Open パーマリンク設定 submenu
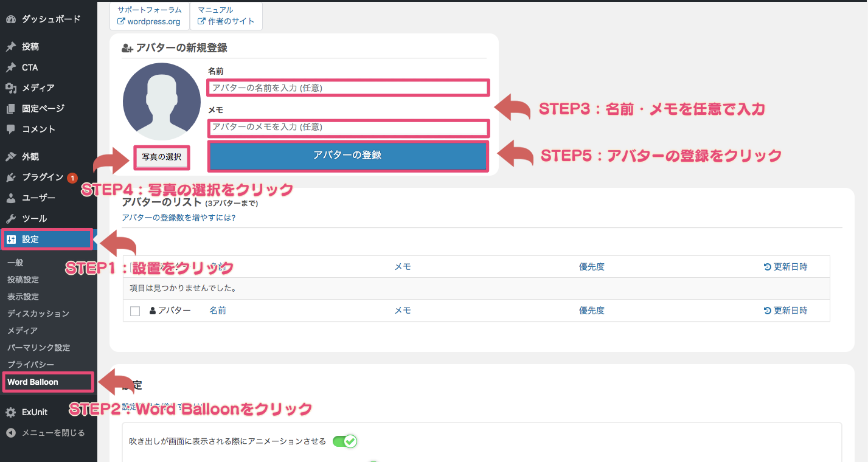868x462 pixels. pos(38,348)
